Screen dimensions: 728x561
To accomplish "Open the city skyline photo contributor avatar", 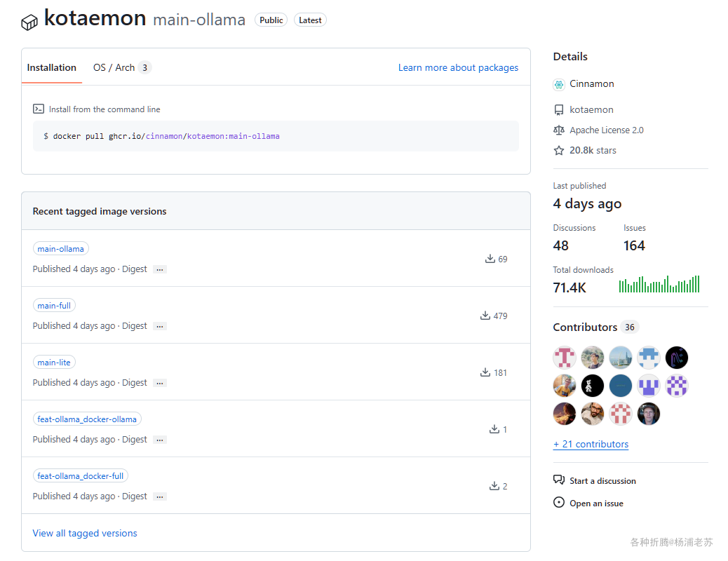I will 620,358.
